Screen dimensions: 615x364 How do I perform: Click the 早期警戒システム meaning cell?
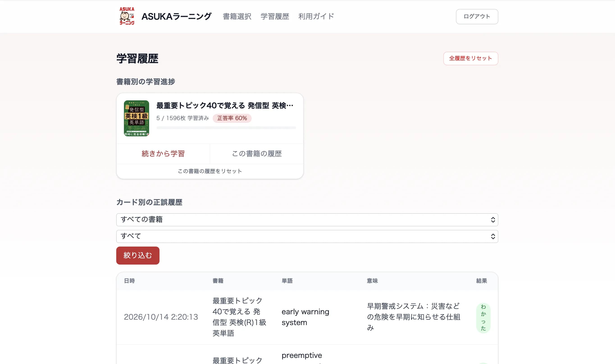point(414,317)
